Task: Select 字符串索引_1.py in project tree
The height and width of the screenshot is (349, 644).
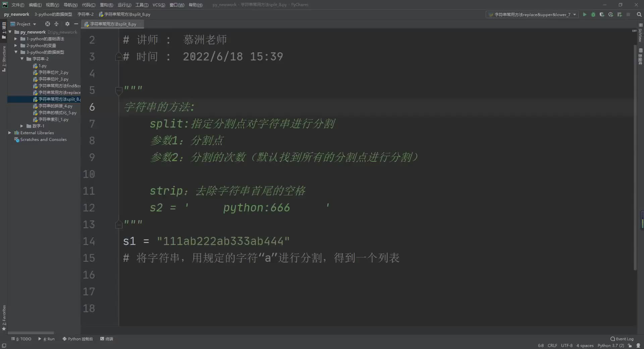Action: pos(51,119)
